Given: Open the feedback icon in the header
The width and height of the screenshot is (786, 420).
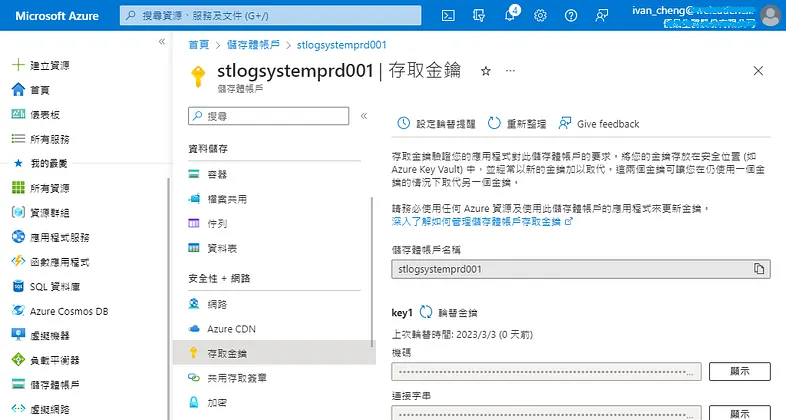Looking at the screenshot, I should tap(602, 16).
